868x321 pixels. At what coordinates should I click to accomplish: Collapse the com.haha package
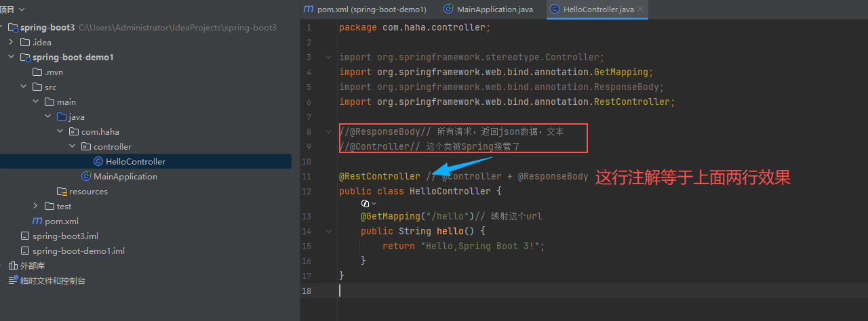(x=60, y=131)
